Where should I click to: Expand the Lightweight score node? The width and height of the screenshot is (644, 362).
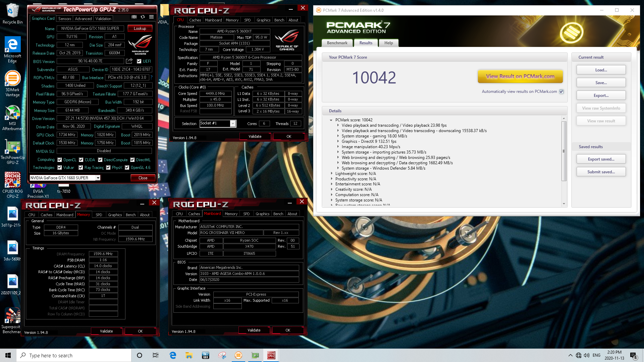pyautogui.click(x=332, y=174)
